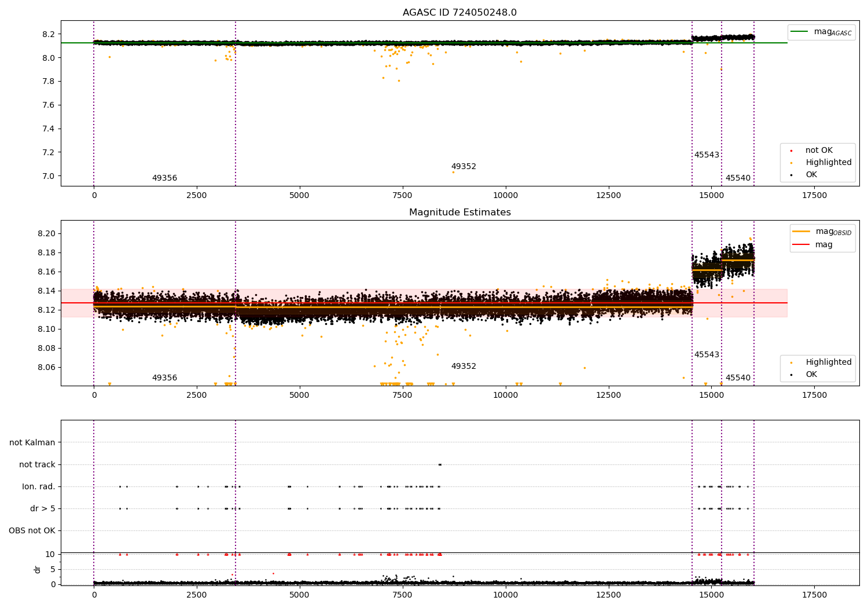
Task: Click the "OBS not OK" row label
Action: click(x=32, y=531)
